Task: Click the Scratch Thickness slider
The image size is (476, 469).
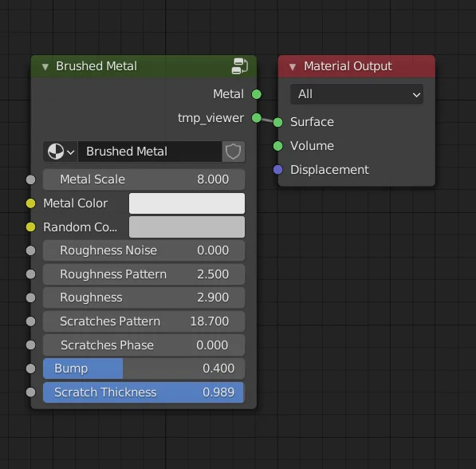Action: coord(144,392)
